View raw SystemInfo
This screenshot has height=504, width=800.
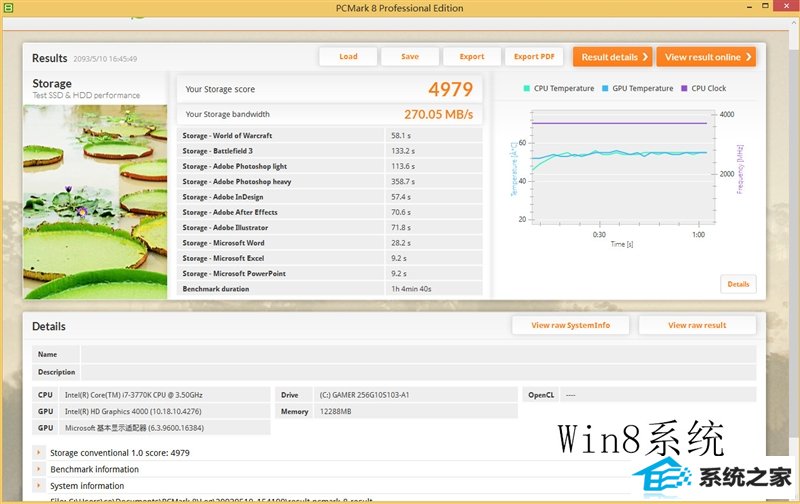[570, 325]
